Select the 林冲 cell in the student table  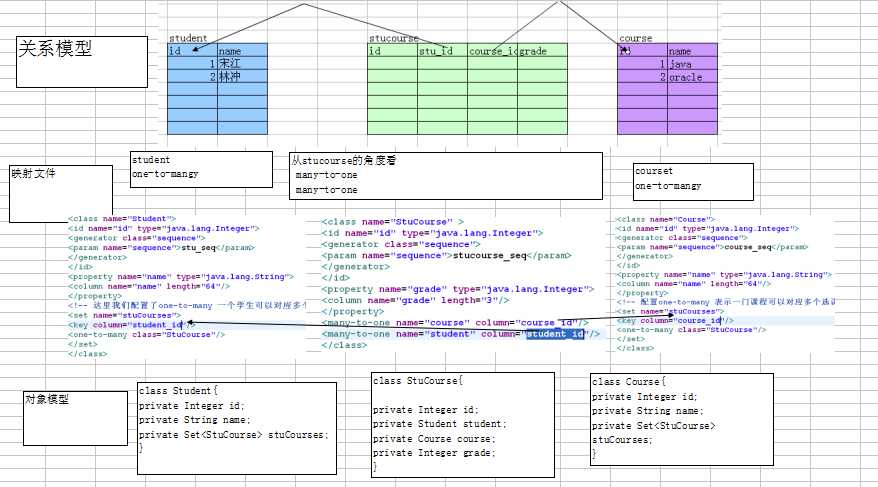click(242, 77)
